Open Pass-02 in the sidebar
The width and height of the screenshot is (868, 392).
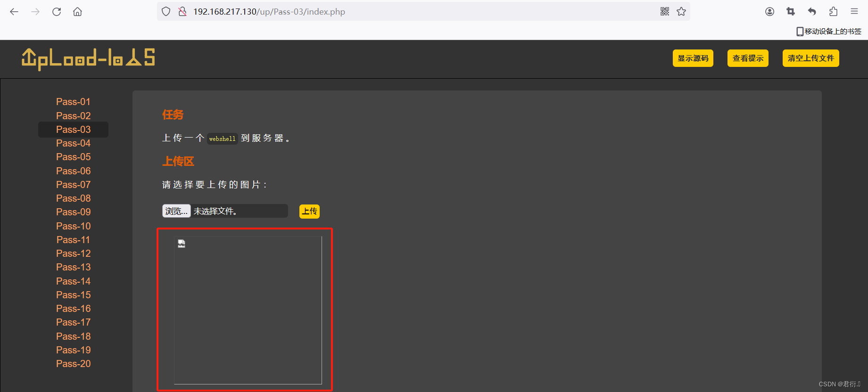point(73,116)
